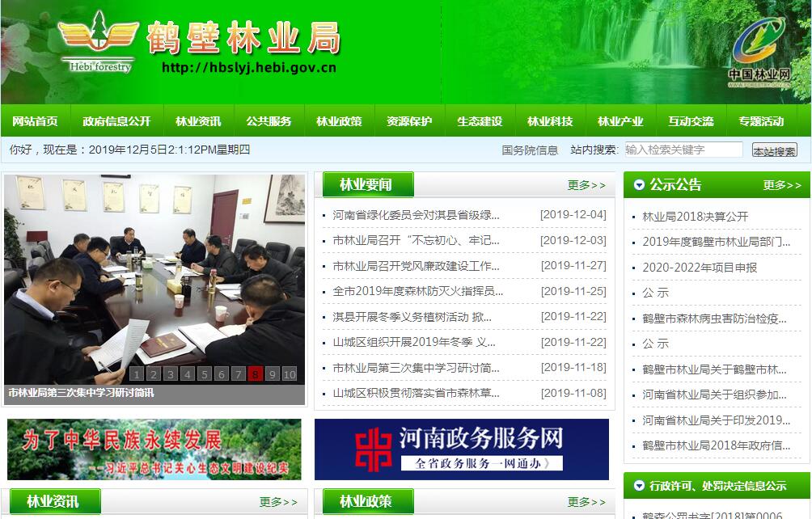Open notice 林业局2018决算公开
The height and width of the screenshot is (519, 812).
(695, 217)
